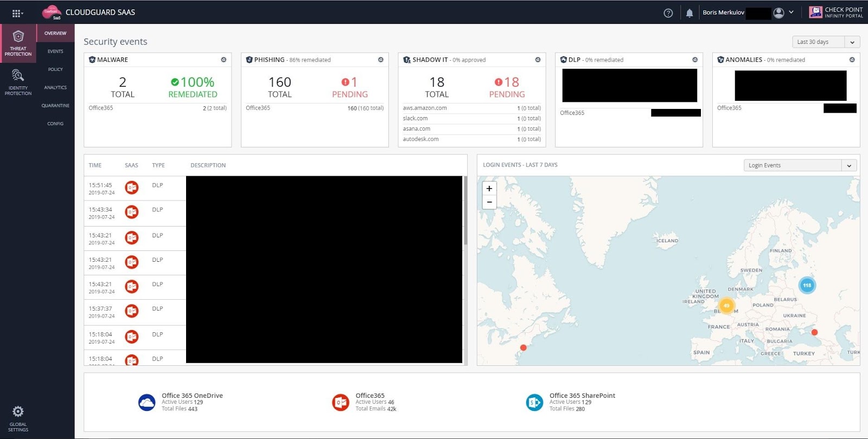This screenshot has width=868, height=439.
Task: Click the yellow 49 map cluster
Action: [726, 305]
